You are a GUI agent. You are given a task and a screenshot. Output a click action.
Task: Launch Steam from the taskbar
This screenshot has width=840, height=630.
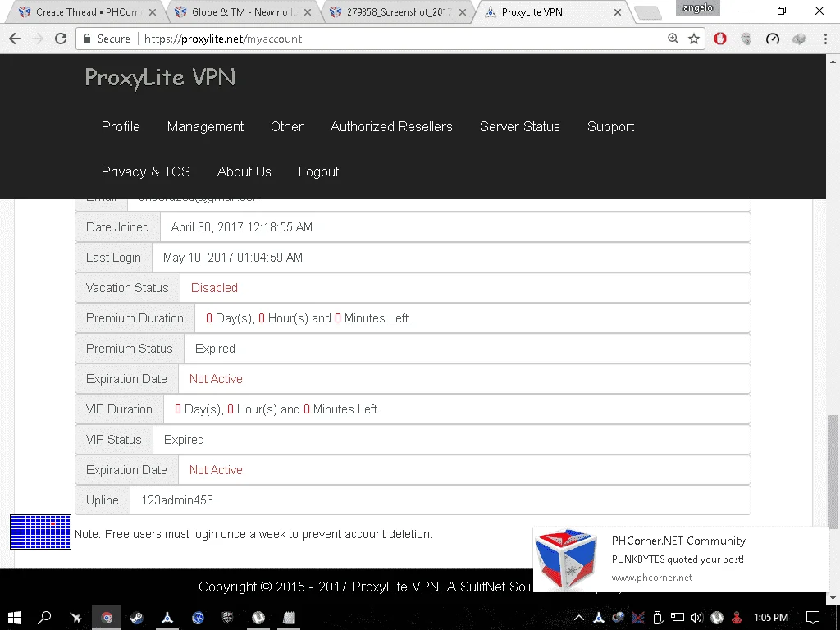click(137, 618)
